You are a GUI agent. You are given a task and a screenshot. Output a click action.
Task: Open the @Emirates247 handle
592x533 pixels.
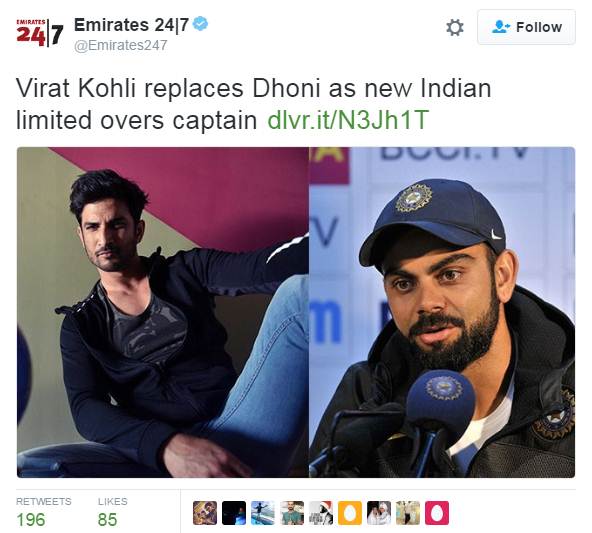click(x=120, y=45)
